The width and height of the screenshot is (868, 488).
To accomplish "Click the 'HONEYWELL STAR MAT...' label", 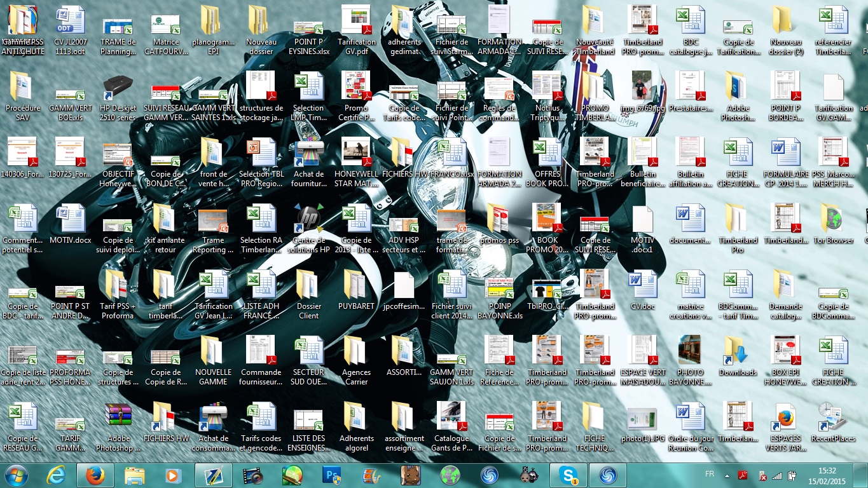I will [356, 179].
